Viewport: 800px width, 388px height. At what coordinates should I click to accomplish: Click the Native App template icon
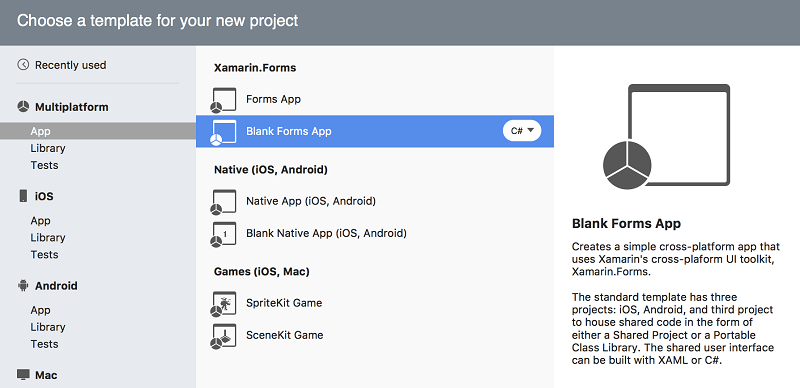click(223, 202)
